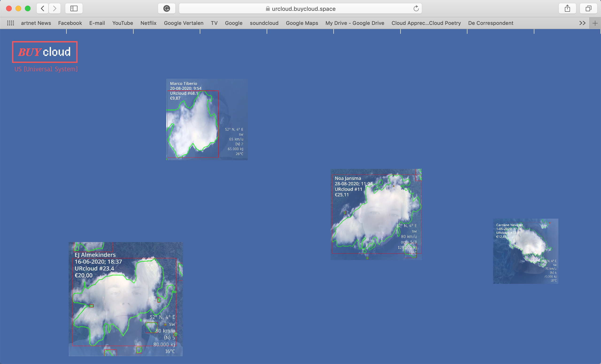This screenshot has height=364, width=601.
Task: Click the urcloud.buycloud.space address field
Action: click(x=300, y=8)
